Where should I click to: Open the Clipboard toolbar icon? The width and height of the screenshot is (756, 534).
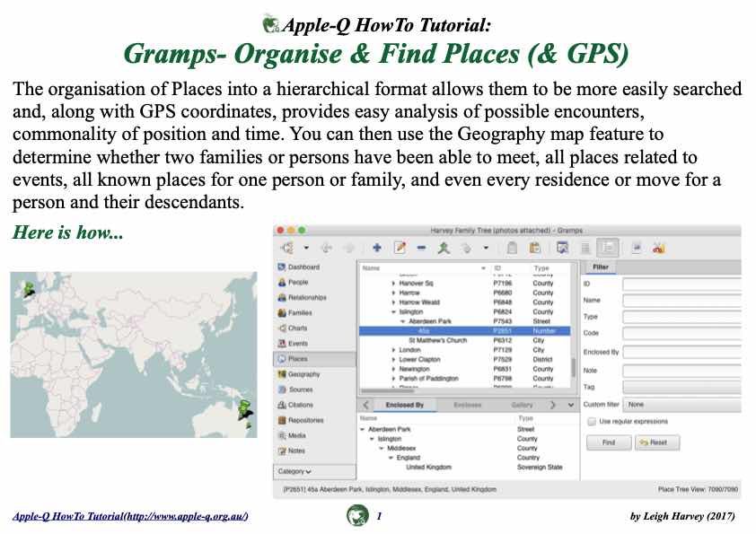coord(512,248)
